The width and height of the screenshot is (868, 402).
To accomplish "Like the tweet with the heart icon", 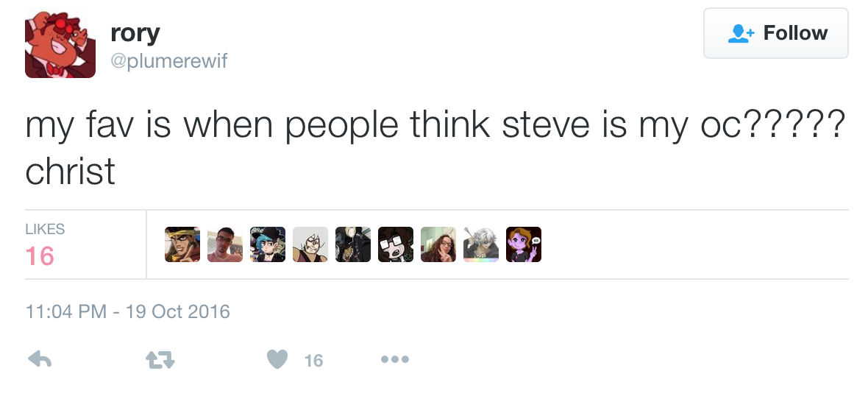I will coord(277,359).
